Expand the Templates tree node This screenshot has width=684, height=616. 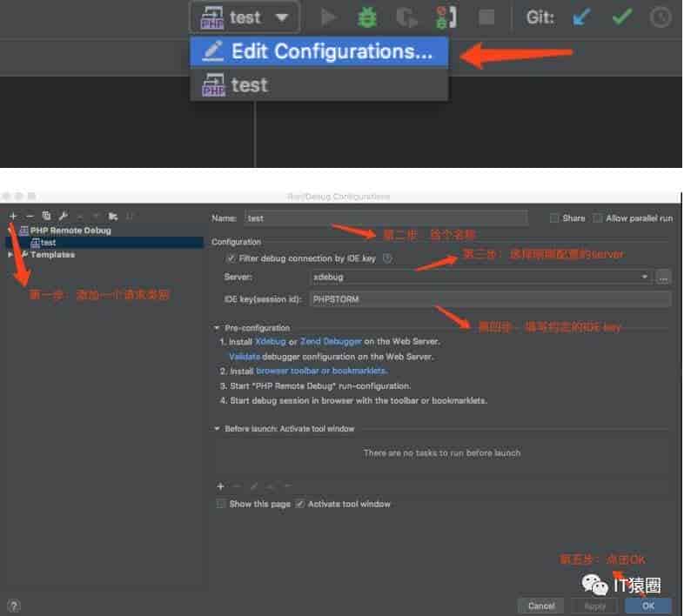[11, 255]
